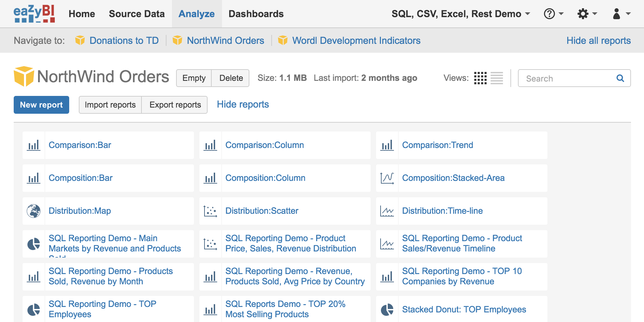This screenshot has width=644, height=322.
Task: Open the Composition:Stacked-Area report
Action: click(x=453, y=178)
